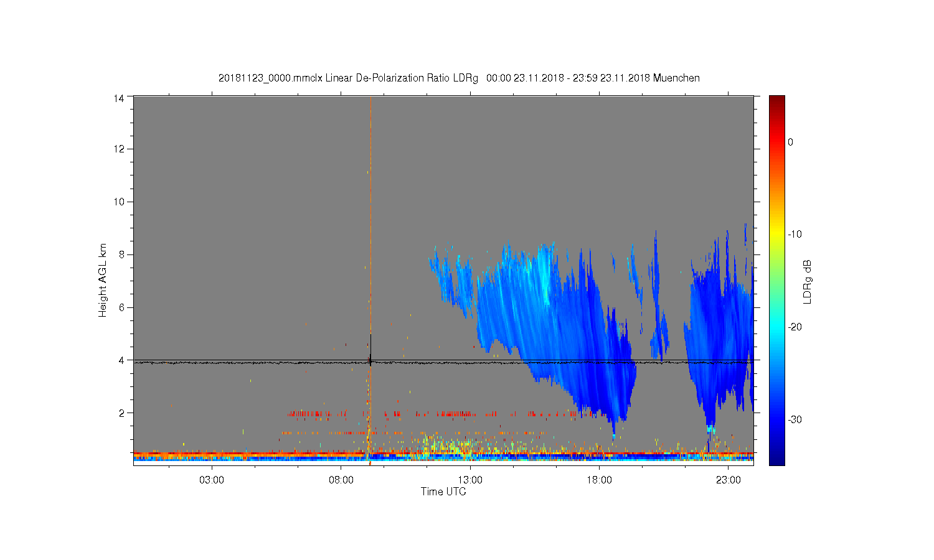Click the colorbar value label -20

[795, 327]
